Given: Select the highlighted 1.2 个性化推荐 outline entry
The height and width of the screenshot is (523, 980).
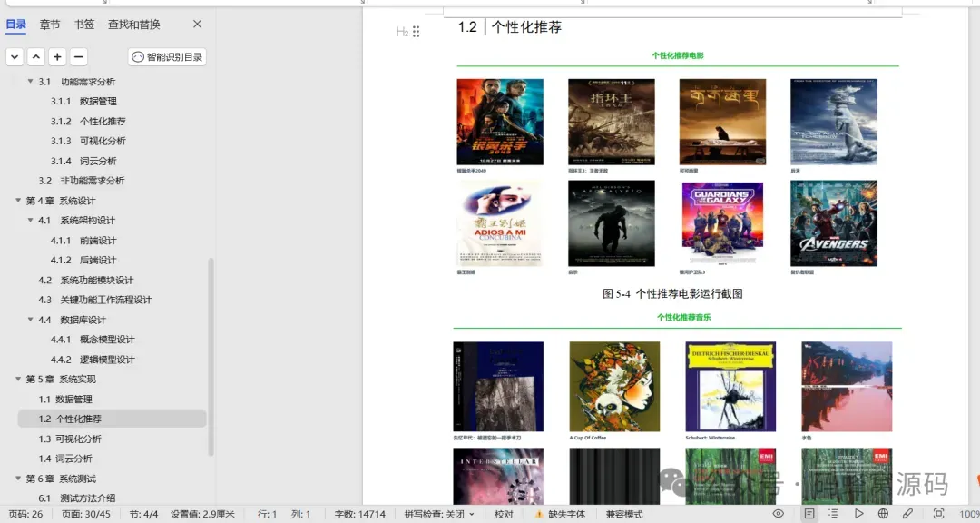Looking at the screenshot, I should pyautogui.click(x=112, y=419).
